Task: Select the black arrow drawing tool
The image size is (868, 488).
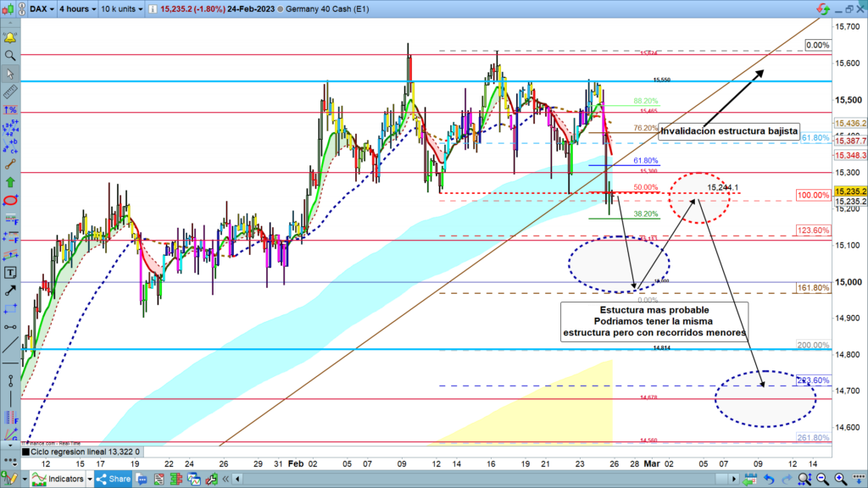Action: point(10,291)
